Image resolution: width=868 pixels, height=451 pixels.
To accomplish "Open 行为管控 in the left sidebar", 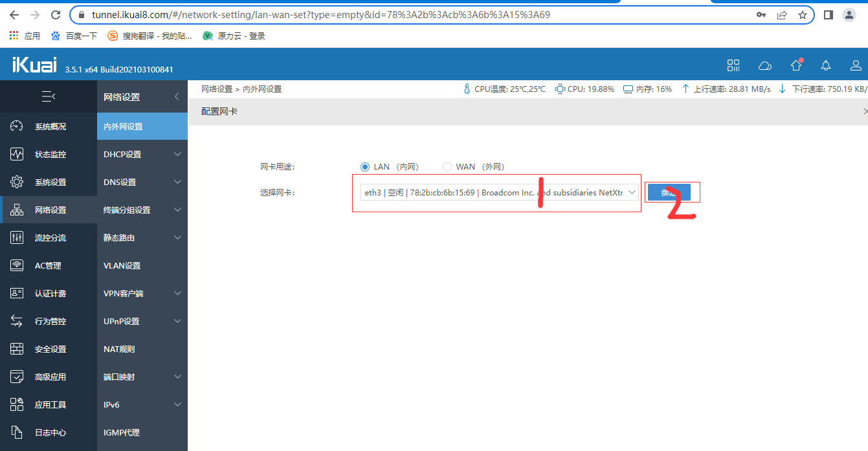I will click(49, 321).
